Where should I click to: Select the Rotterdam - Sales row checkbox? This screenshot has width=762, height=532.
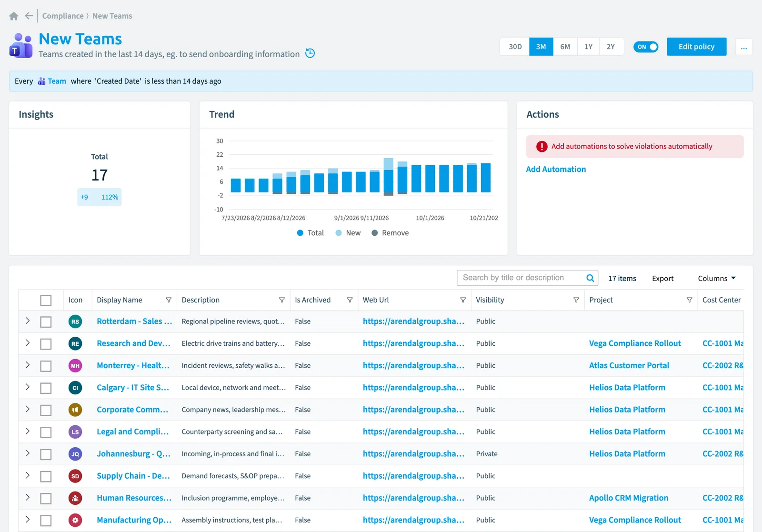click(46, 322)
